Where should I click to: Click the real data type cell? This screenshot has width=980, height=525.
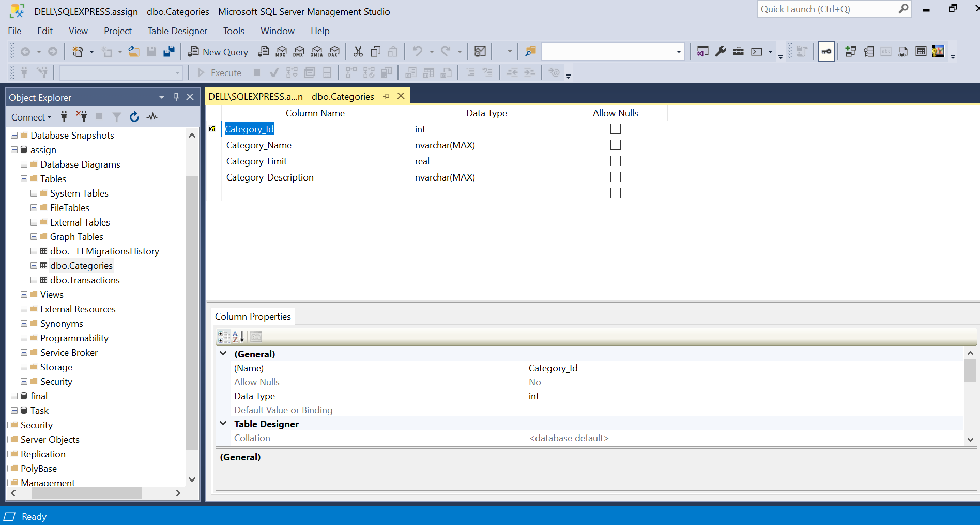pos(487,161)
